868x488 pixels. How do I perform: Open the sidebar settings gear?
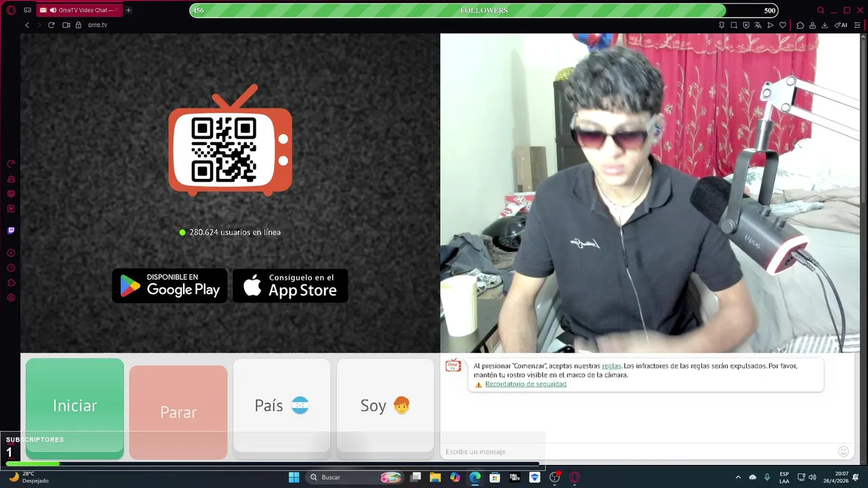[11, 298]
